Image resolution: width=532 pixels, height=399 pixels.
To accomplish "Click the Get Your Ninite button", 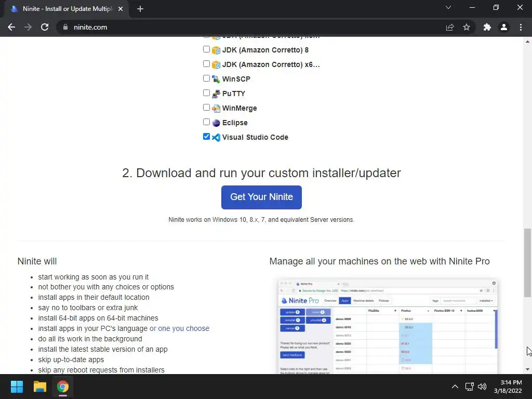I will pyautogui.click(x=262, y=197).
